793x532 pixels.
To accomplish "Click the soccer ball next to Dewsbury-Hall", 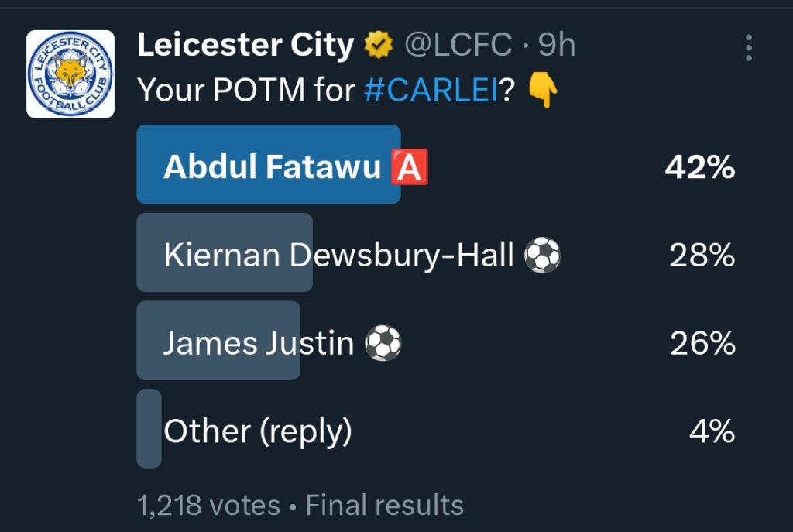I will (542, 254).
